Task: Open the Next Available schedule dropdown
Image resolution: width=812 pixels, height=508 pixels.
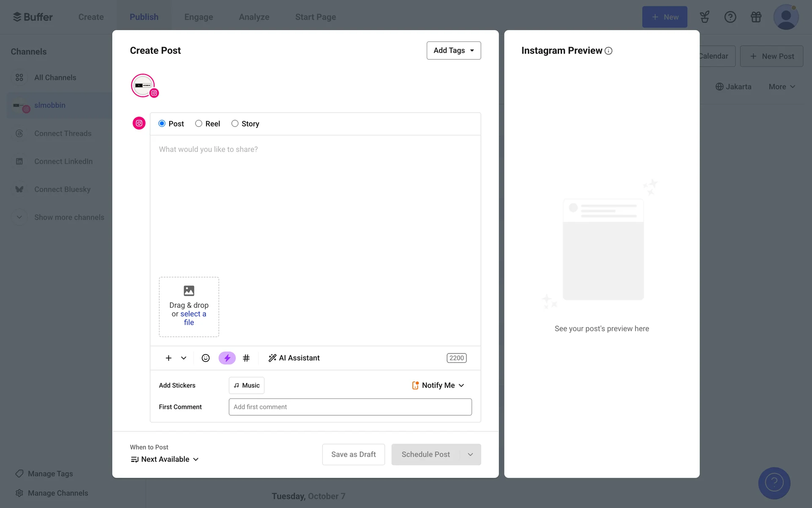Action: [x=165, y=459]
